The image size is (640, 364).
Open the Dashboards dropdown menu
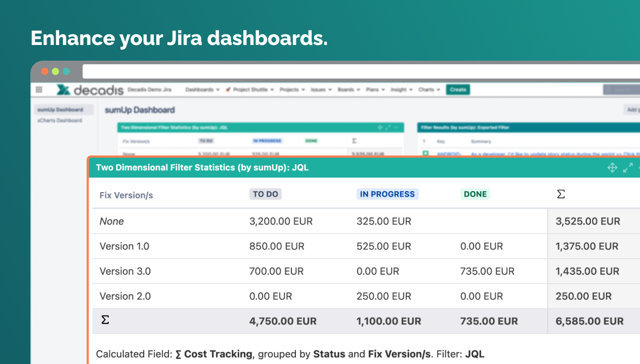[x=202, y=89]
